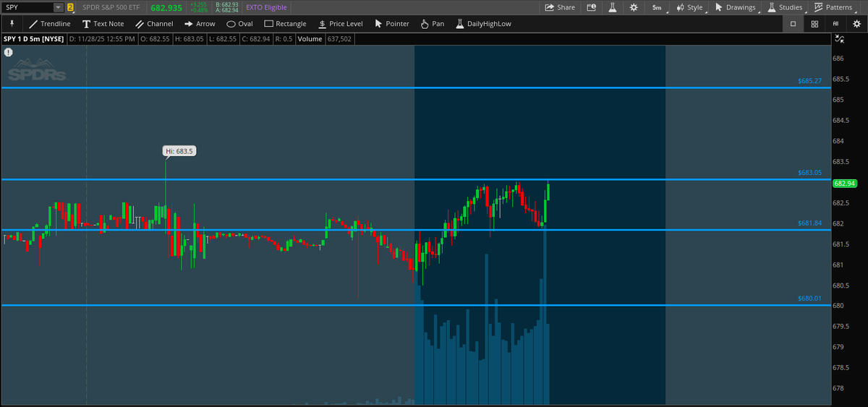
Task: Select the Rectangle drawing tool
Action: coord(285,24)
